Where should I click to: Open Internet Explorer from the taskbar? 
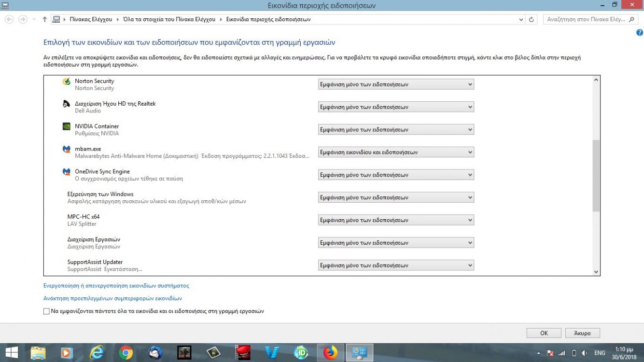point(97,353)
